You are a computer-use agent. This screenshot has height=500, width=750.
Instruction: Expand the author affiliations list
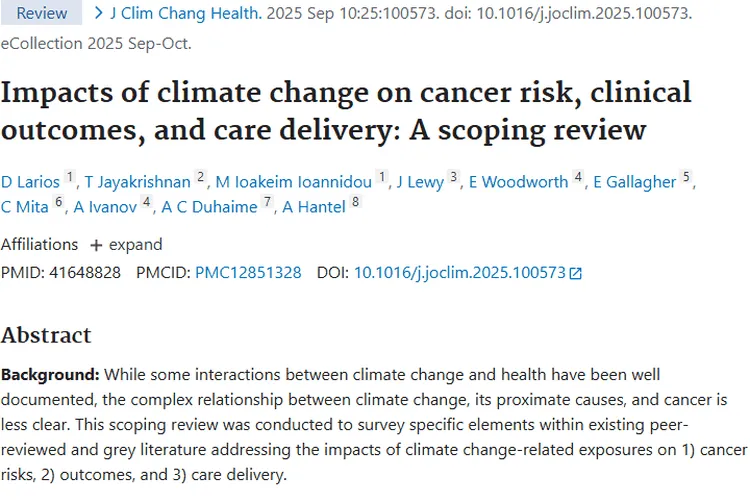coord(126,244)
